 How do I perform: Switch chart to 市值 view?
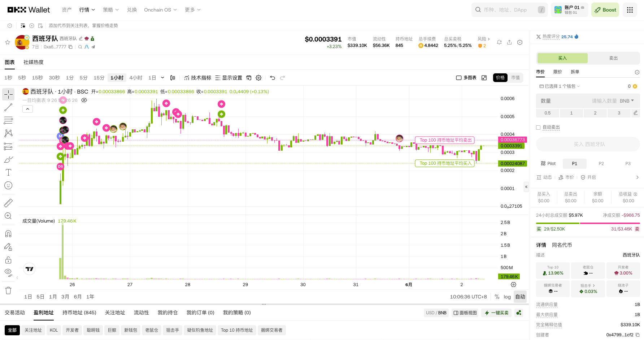[x=515, y=78]
